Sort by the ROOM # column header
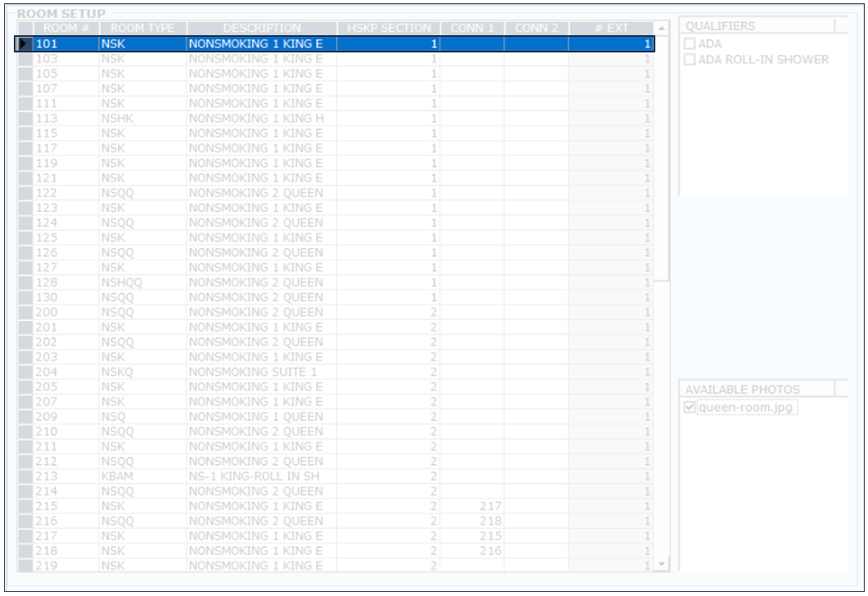 click(x=65, y=29)
